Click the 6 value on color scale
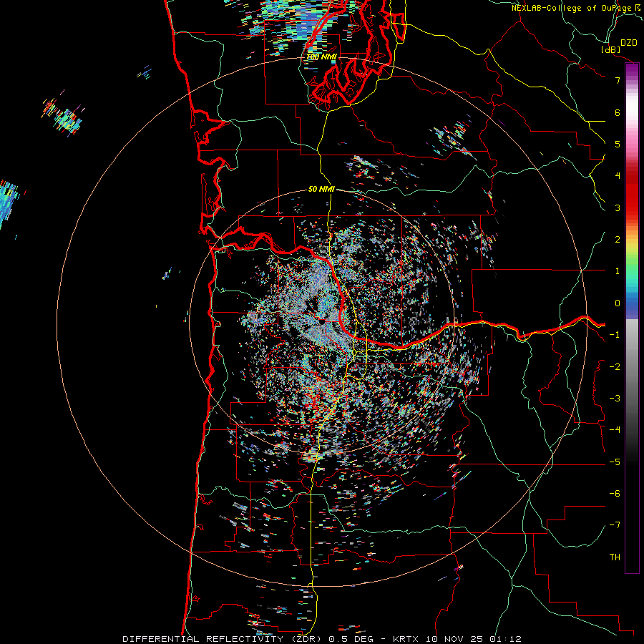The height and width of the screenshot is (644, 644). (618, 112)
